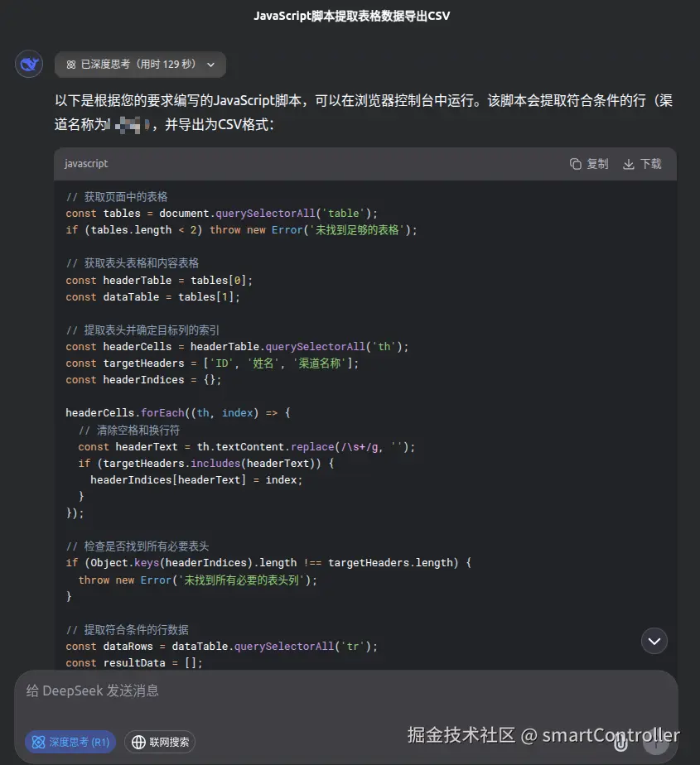
Task: Click the comment line 获取页面中的表格
Action: pyautogui.click(x=117, y=196)
